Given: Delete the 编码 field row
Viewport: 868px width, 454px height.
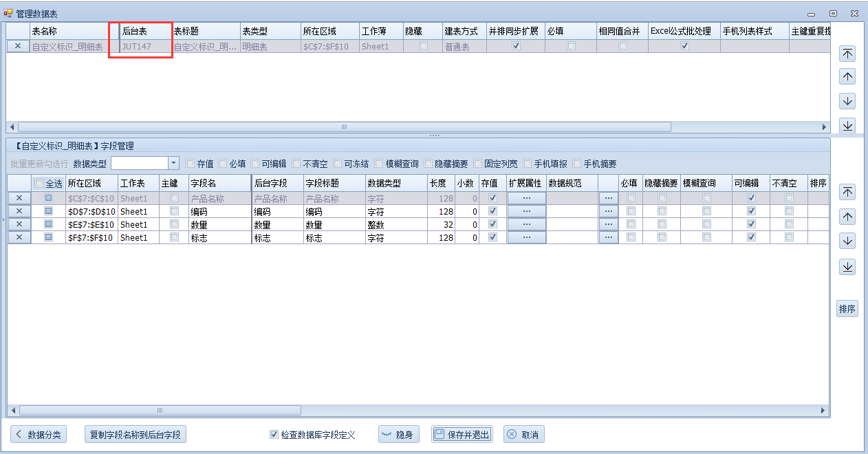Looking at the screenshot, I should (19, 211).
